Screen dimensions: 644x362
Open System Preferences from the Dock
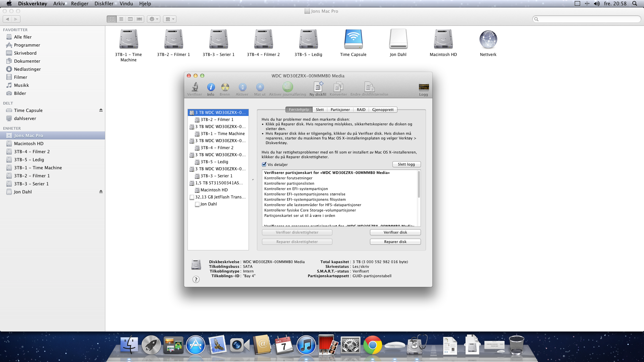[350, 345]
